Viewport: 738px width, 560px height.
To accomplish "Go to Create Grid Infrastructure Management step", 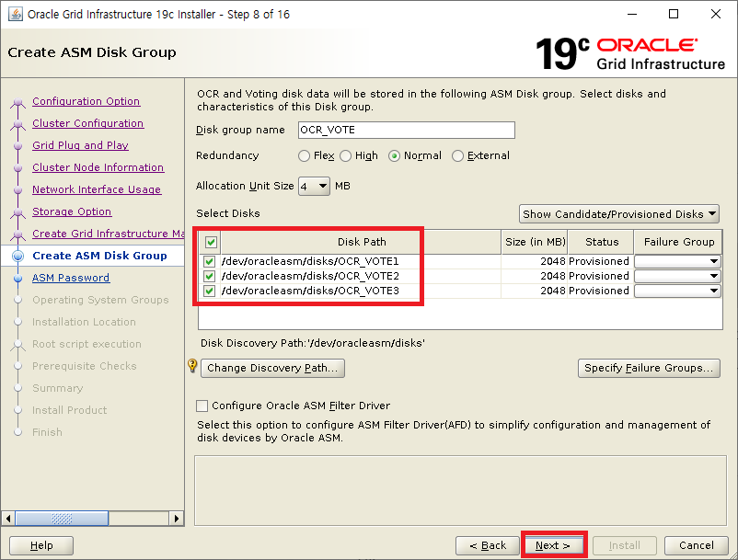I will 109,234.
